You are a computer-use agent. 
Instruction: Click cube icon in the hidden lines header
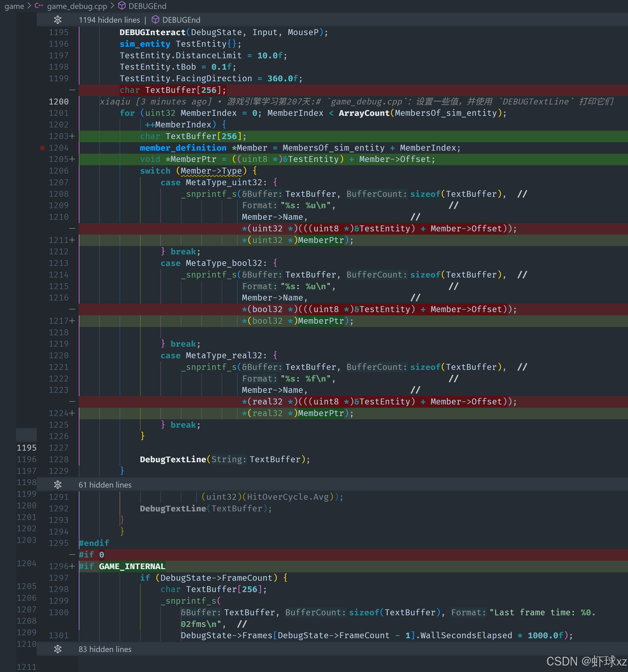155,20
